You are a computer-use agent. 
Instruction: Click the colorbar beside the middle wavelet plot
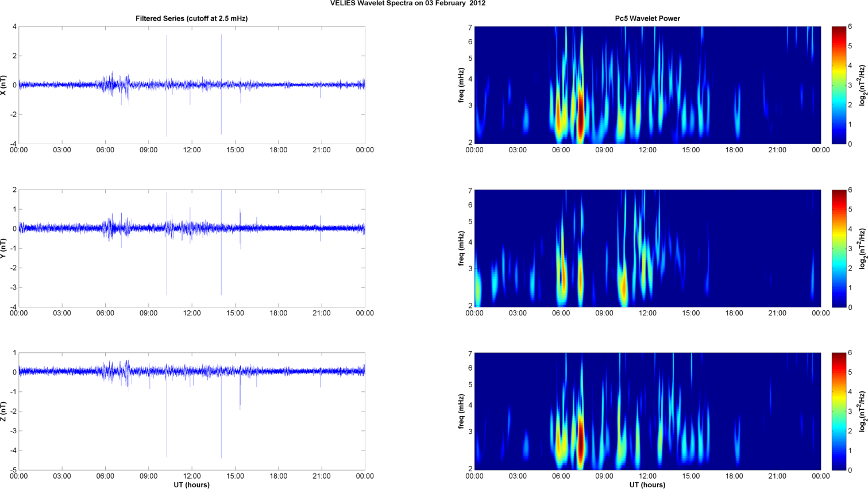(x=839, y=248)
